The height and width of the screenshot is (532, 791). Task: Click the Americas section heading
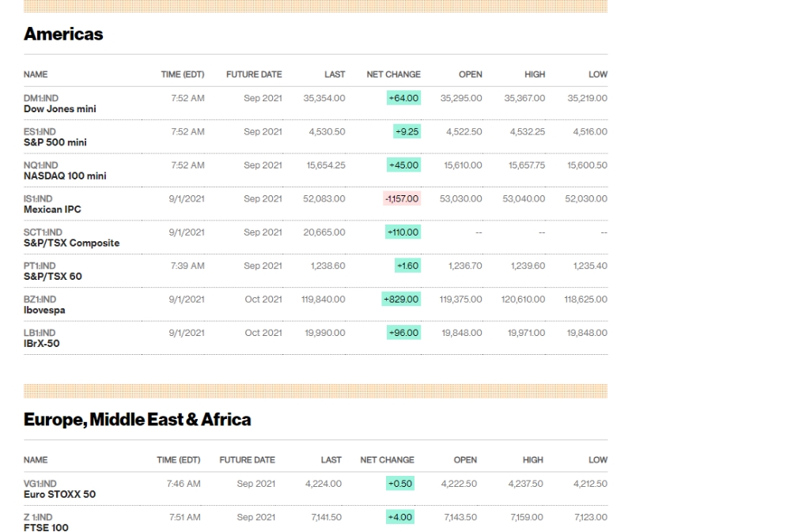(63, 34)
